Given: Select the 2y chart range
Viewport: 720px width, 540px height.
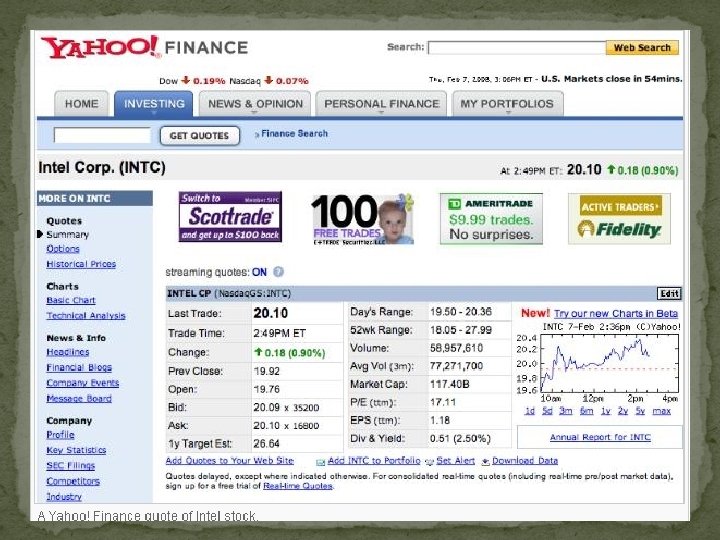Looking at the screenshot, I should [623, 411].
